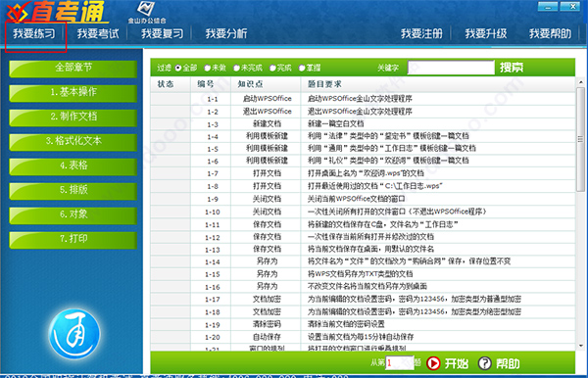Select row 1-3 新建文档
Image resolution: width=588 pixels, height=378 pixels.
coord(363,123)
